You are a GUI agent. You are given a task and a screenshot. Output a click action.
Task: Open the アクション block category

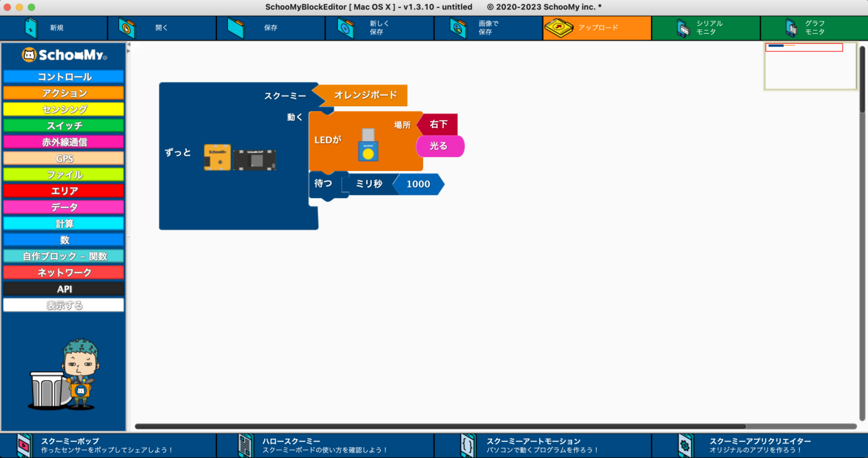[x=63, y=93]
